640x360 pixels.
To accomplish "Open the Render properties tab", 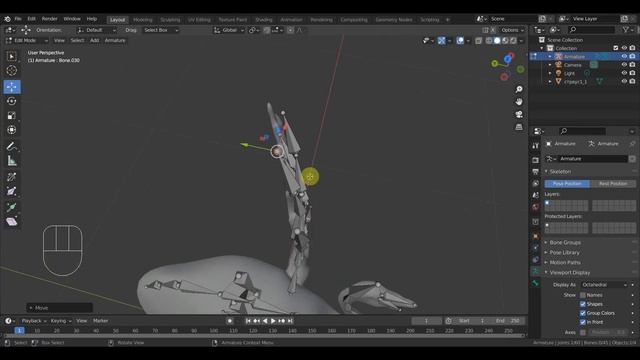I will click(536, 160).
